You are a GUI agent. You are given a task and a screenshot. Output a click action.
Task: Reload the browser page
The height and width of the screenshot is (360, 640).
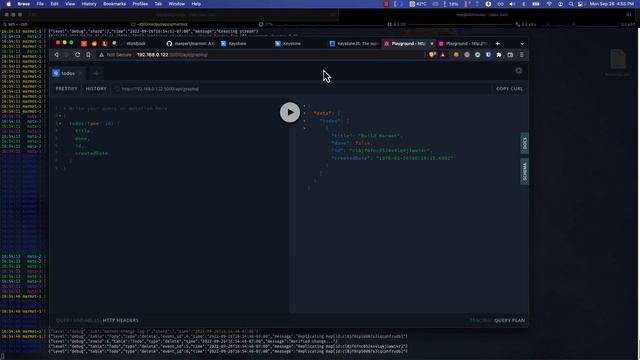pos(78,55)
